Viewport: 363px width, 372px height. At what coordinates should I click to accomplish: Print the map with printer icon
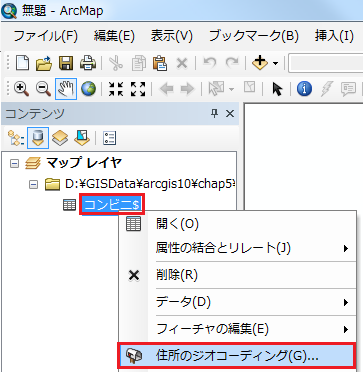tap(88, 62)
